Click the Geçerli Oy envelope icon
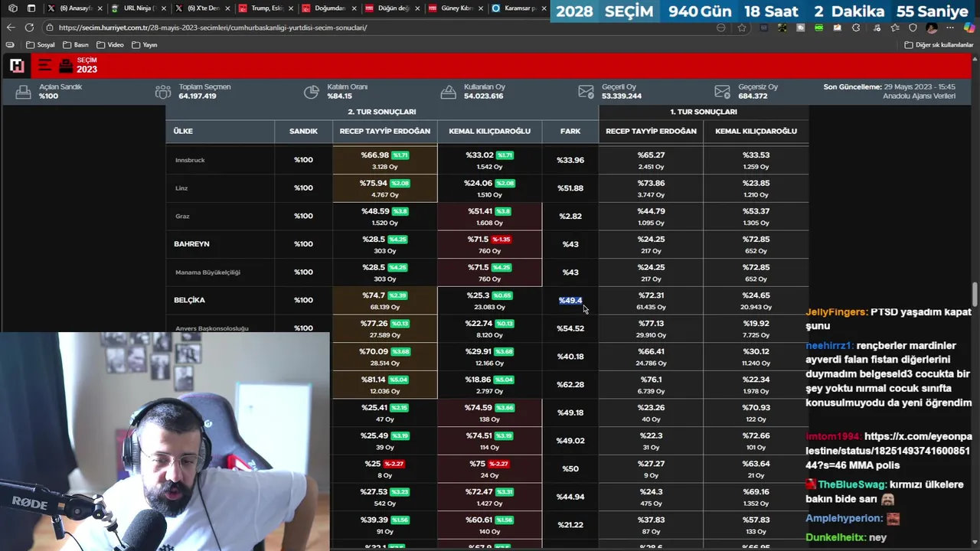This screenshot has width=980, height=551. [x=586, y=91]
